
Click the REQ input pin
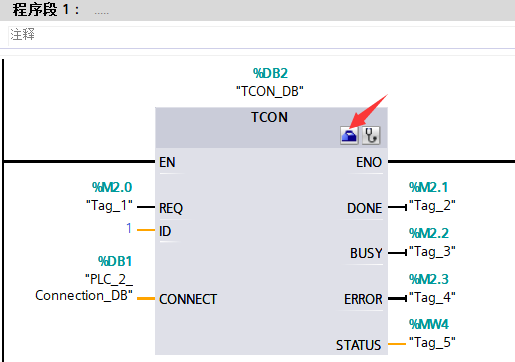(x=171, y=208)
